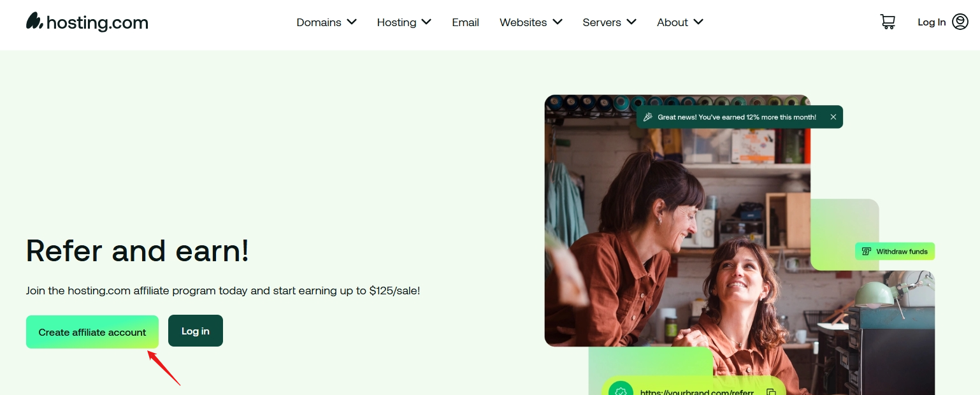The image size is (980, 395).
Task: Expand the Domains dropdown menu
Action: (x=326, y=22)
